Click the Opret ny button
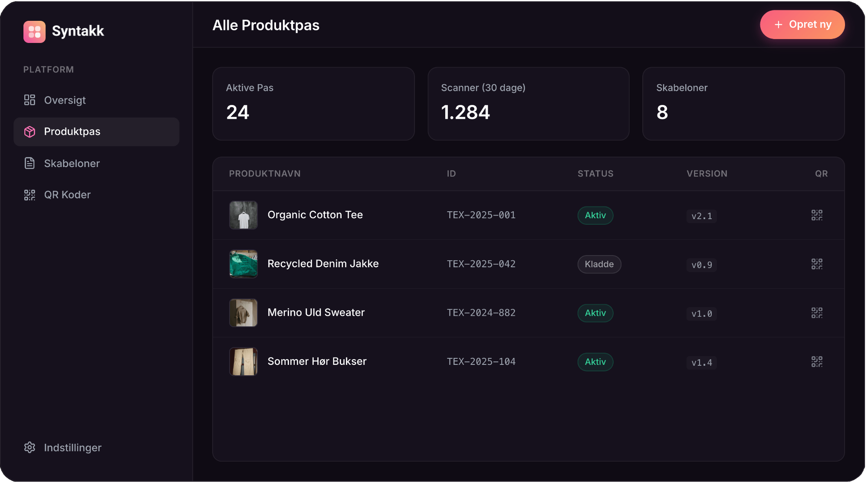Image resolution: width=868 pixels, height=482 pixels. (x=802, y=24)
